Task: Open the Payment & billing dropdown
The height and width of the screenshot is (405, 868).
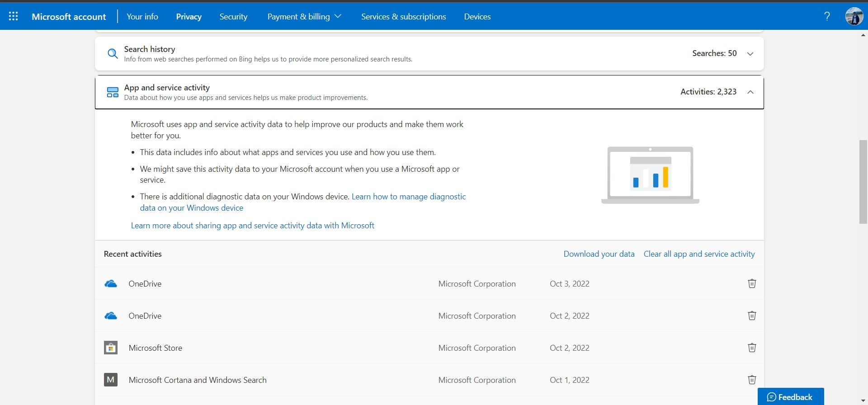Action: (304, 17)
